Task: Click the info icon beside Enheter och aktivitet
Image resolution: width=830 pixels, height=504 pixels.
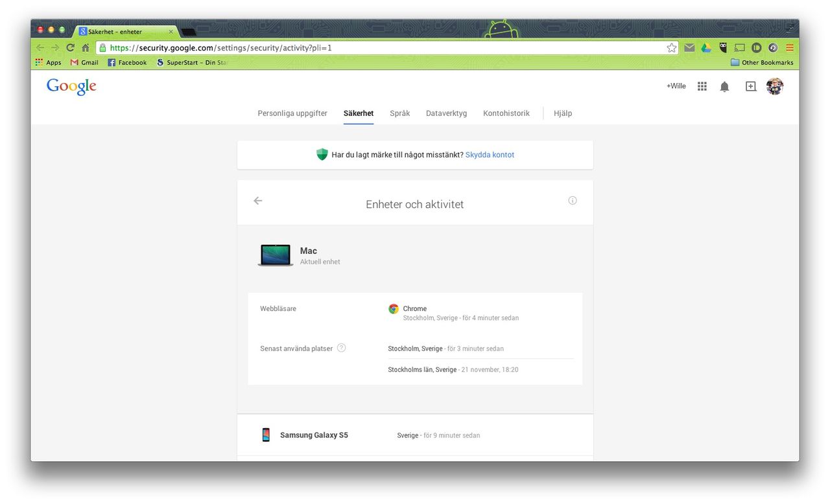Action: pyautogui.click(x=573, y=200)
